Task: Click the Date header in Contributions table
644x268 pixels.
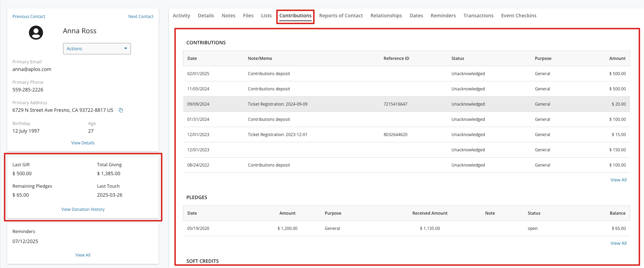Action: tap(192, 59)
